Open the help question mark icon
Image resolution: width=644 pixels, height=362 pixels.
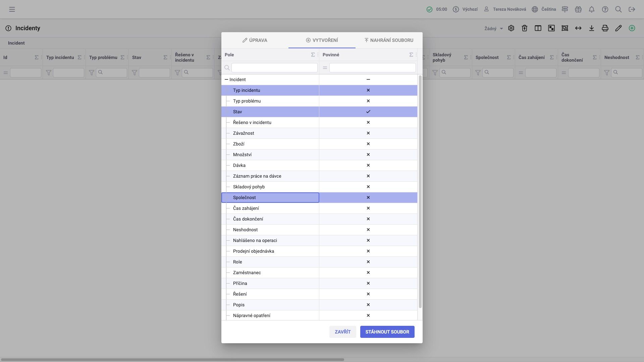605,9
